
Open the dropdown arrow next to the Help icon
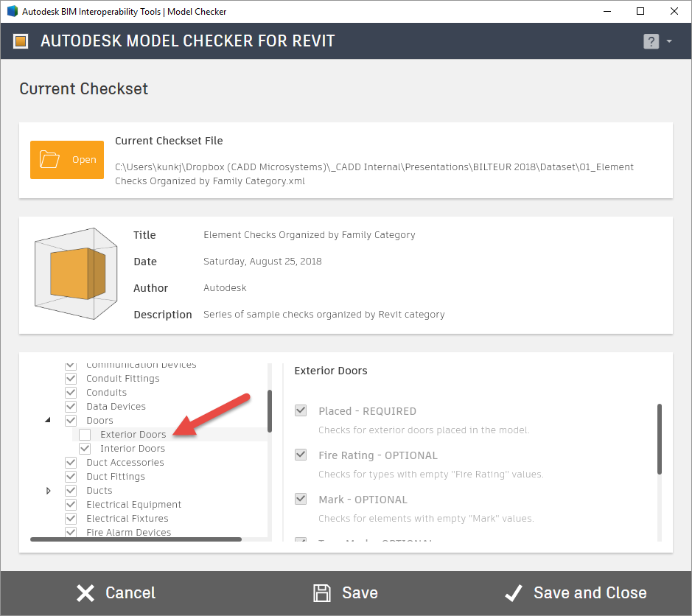(668, 41)
